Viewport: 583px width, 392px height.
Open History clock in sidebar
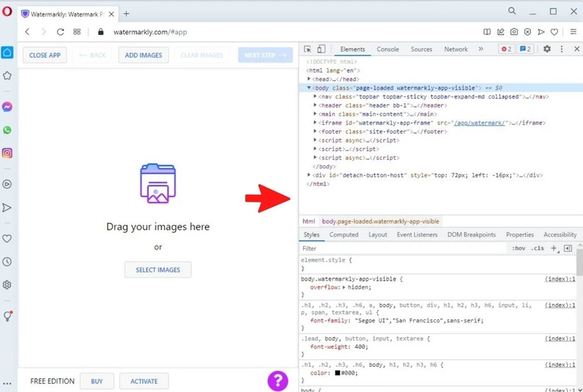7,262
